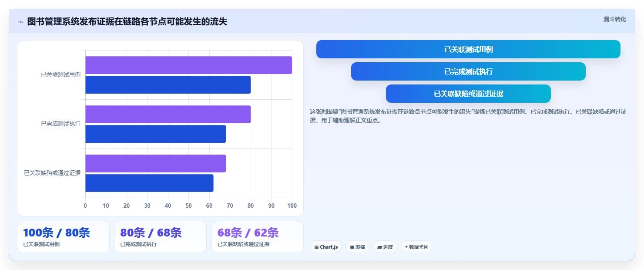
Task: Click blue bar for 已关联测试用例
Action: pyautogui.click(x=168, y=85)
